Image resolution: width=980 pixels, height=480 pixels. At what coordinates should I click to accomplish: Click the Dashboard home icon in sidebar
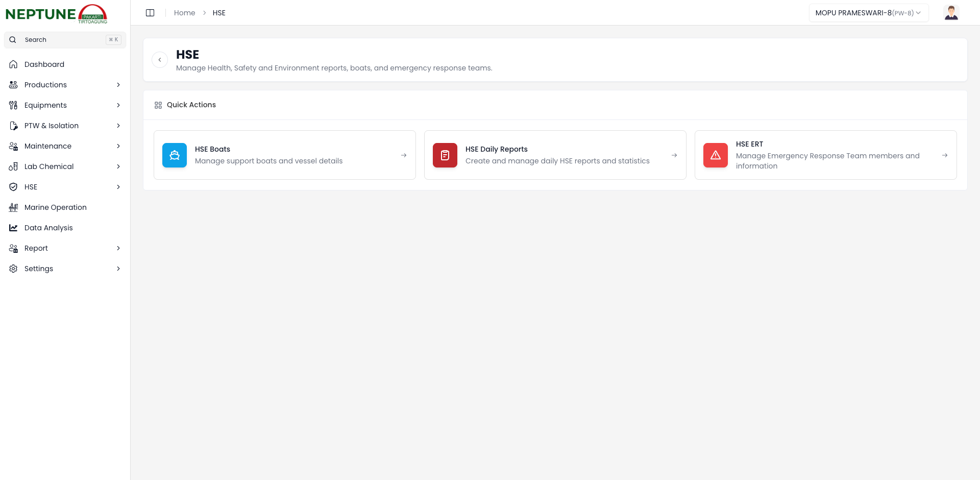tap(13, 64)
